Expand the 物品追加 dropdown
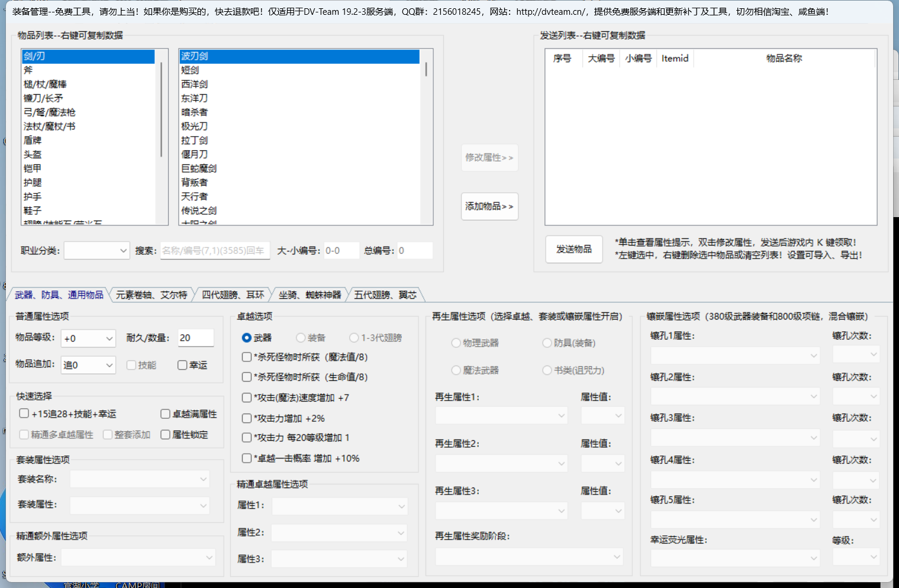The width and height of the screenshot is (899, 588). pos(89,365)
